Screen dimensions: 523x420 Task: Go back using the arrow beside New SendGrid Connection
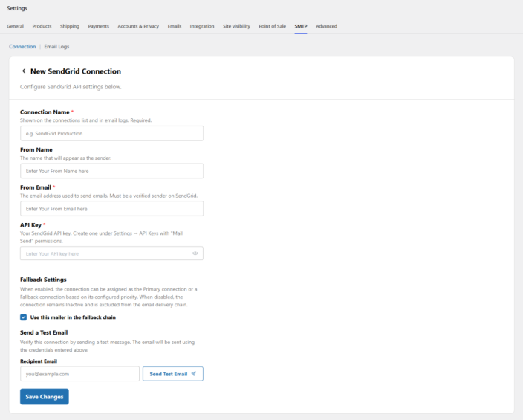pos(24,71)
